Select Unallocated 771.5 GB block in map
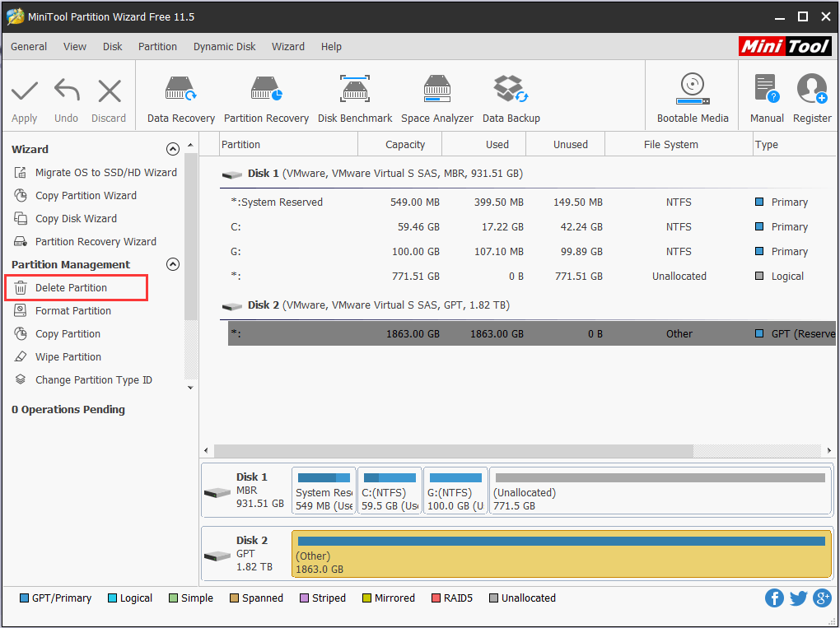This screenshot has height=628, width=840. click(x=660, y=491)
